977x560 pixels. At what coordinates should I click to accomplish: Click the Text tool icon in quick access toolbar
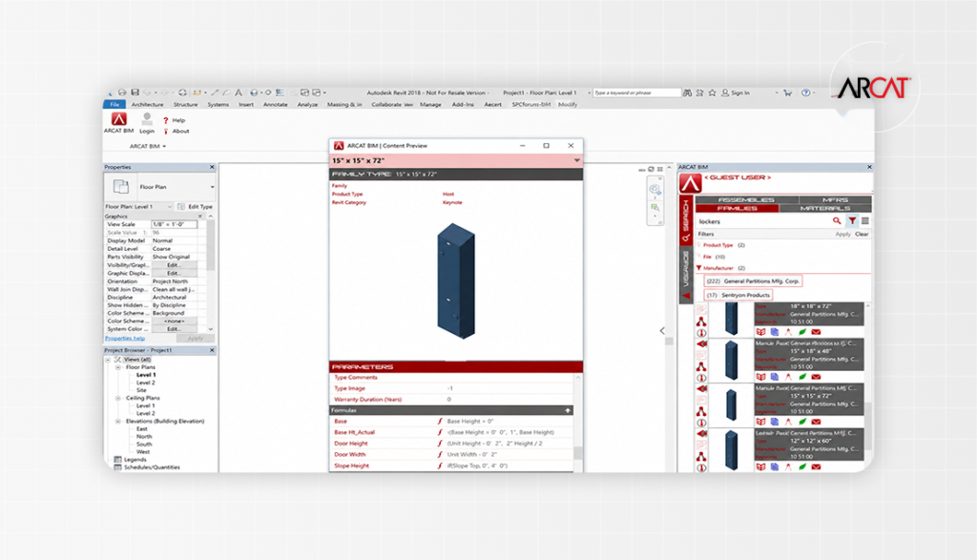(238, 93)
